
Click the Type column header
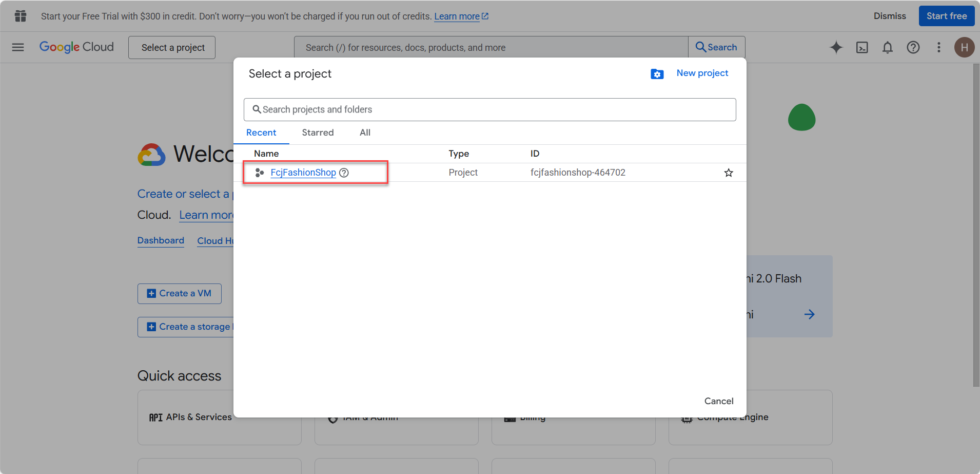coord(459,154)
